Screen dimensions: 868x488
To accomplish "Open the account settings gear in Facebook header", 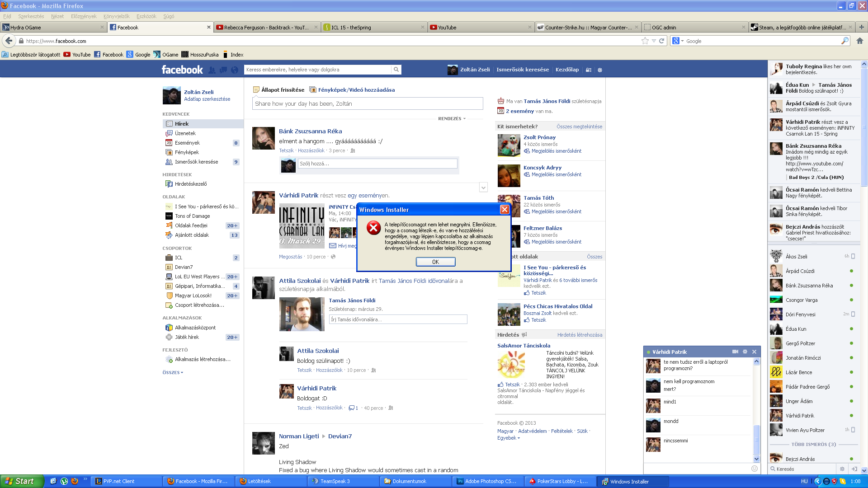I will [x=600, y=70].
